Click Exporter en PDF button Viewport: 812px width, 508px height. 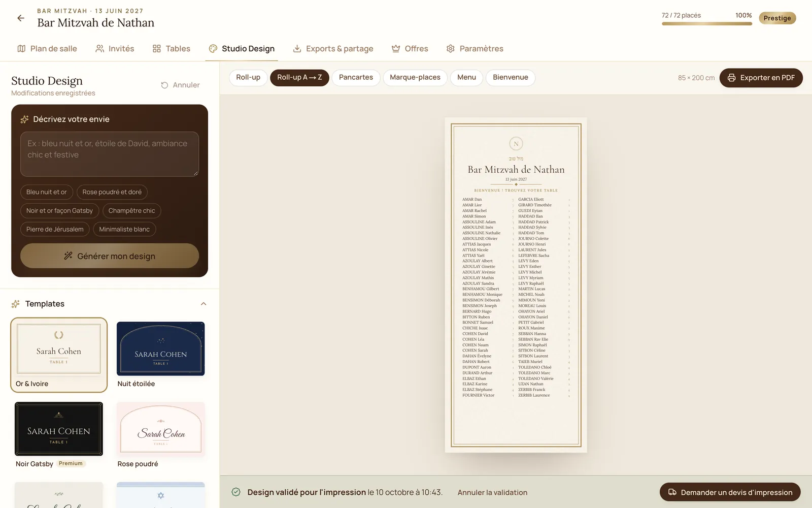pos(761,78)
